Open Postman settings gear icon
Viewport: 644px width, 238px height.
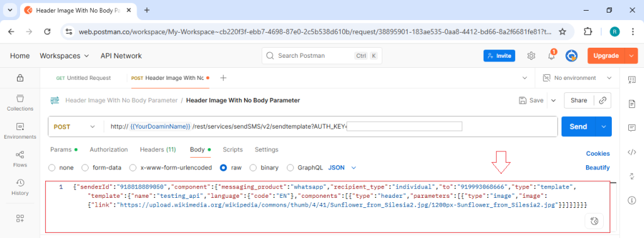[x=531, y=56]
